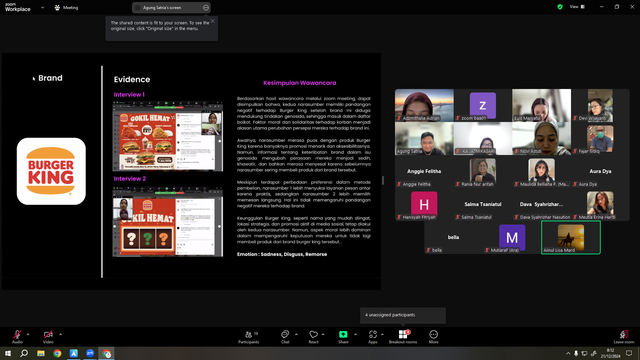Select the Anggie Felitha participant tile

coord(424,171)
